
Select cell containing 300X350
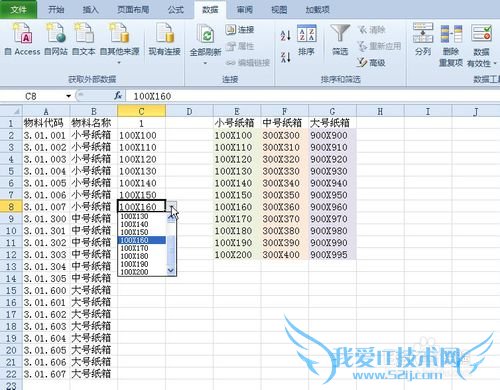[284, 195]
